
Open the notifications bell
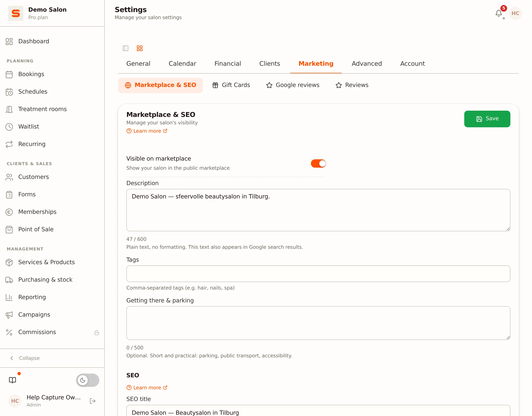tap(498, 13)
